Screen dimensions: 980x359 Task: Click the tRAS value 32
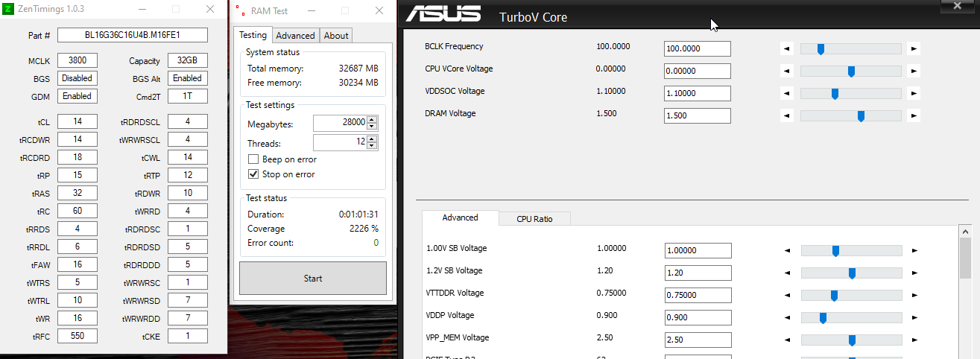(x=78, y=193)
